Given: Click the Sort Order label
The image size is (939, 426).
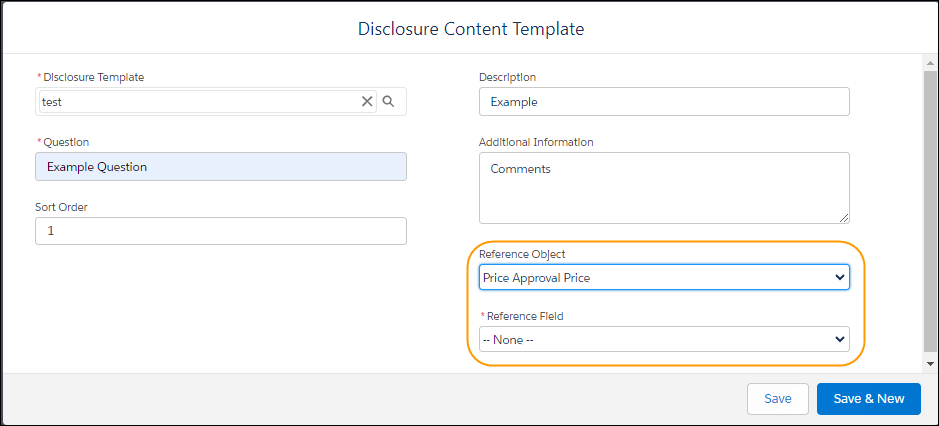Looking at the screenshot, I should point(62,207).
